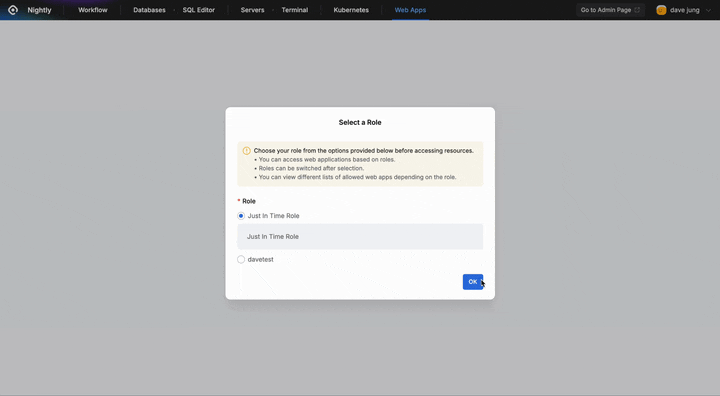Click the warning info icon in the notice
Screen dimensions: 720x396
pyautogui.click(x=247, y=151)
